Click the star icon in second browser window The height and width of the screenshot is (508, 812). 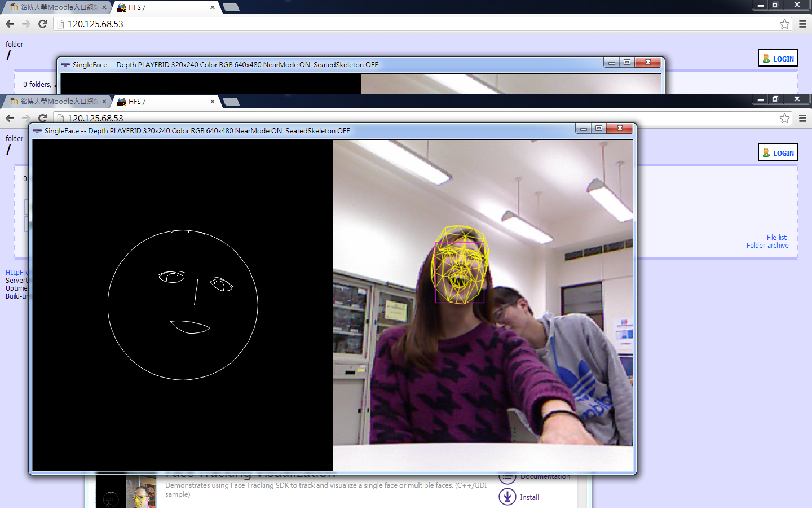(784, 118)
